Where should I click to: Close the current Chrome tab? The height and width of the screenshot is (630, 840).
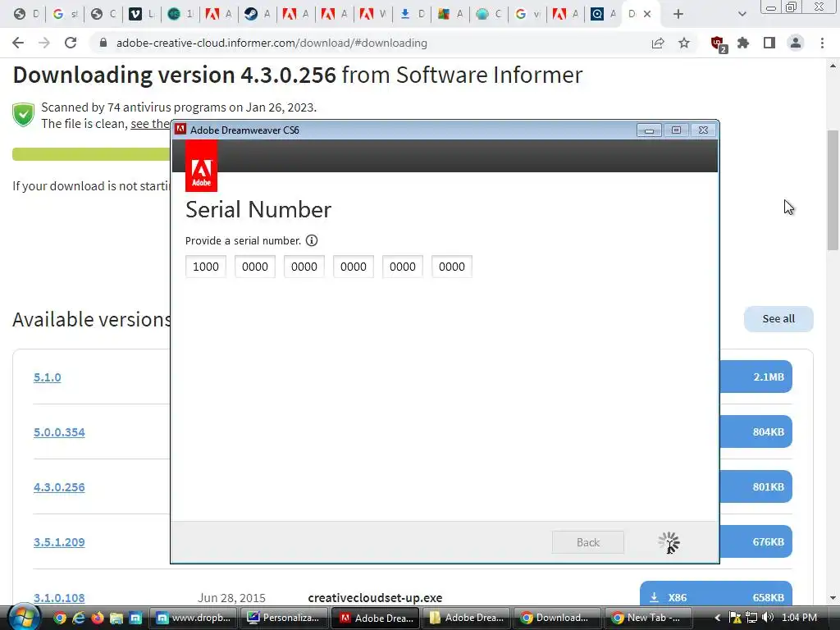[647, 14]
